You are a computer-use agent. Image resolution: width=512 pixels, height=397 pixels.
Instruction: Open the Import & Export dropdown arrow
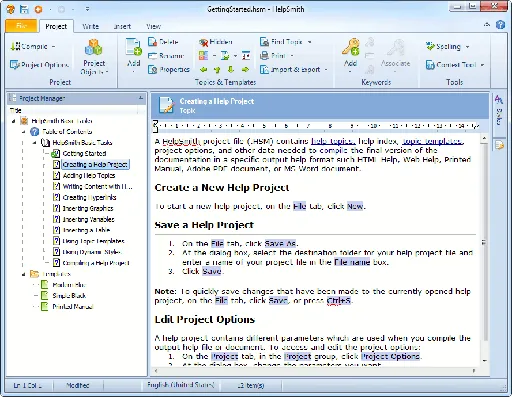tap(326, 69)
